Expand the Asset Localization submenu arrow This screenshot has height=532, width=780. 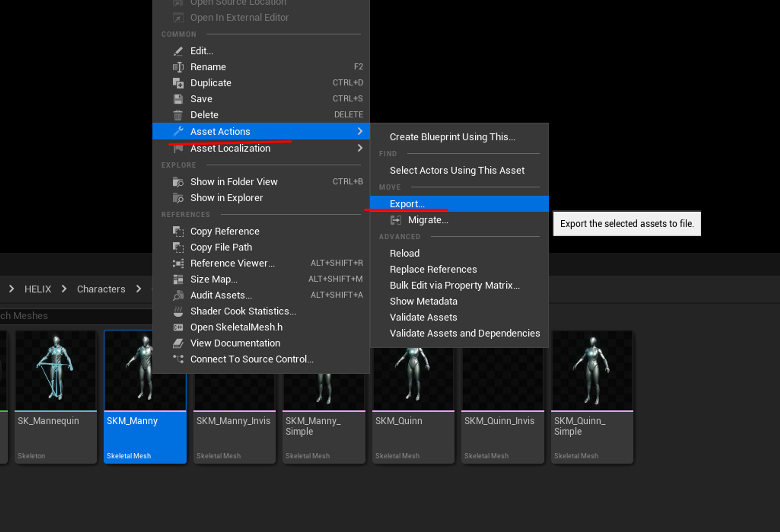360,148
